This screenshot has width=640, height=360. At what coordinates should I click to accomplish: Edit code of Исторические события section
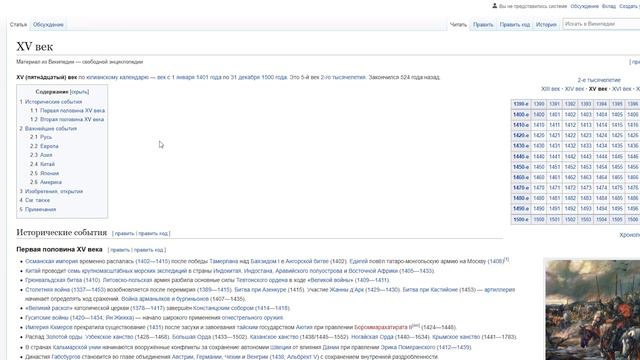click(153, 233)
